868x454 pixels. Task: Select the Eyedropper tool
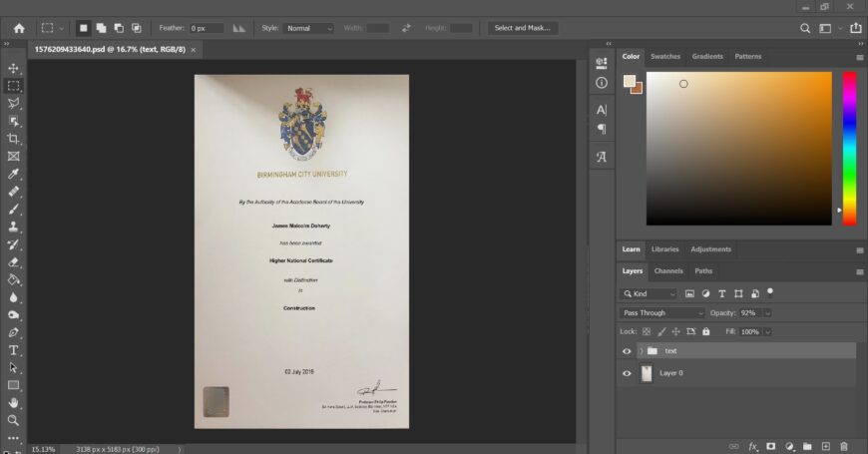click(13, 174)
